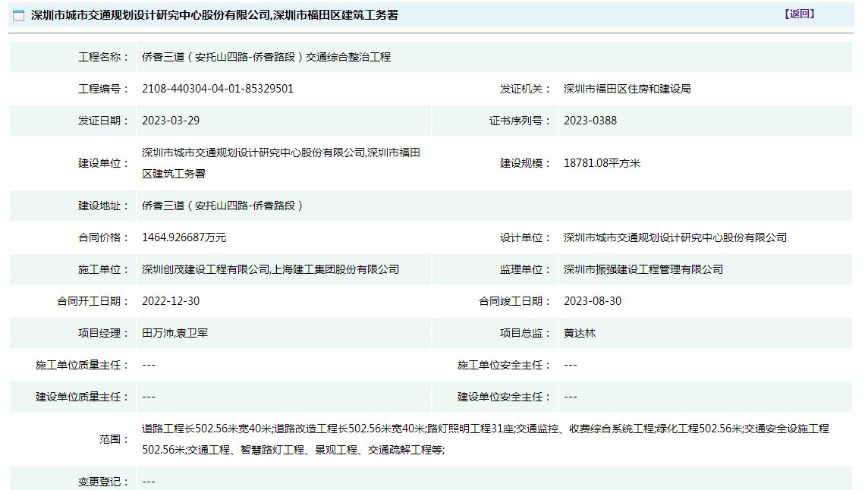Click the page title with the company names
This screenshot has height=490, width=868.
[214, 15]
